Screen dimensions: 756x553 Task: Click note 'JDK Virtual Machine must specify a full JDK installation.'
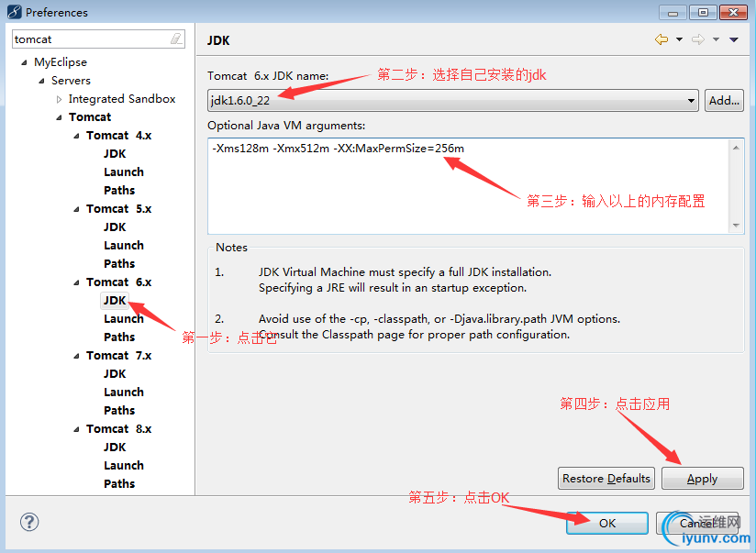tap(405, 272)
